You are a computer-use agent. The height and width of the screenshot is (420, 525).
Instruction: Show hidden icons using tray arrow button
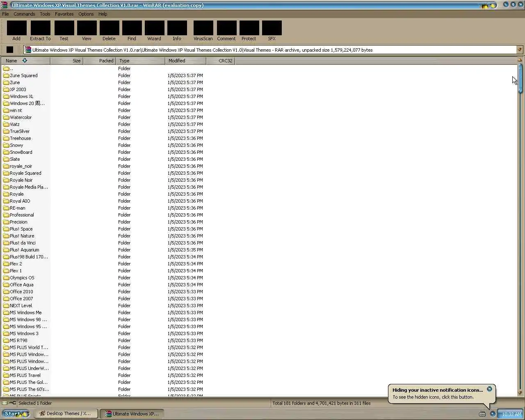click(493, 413)
